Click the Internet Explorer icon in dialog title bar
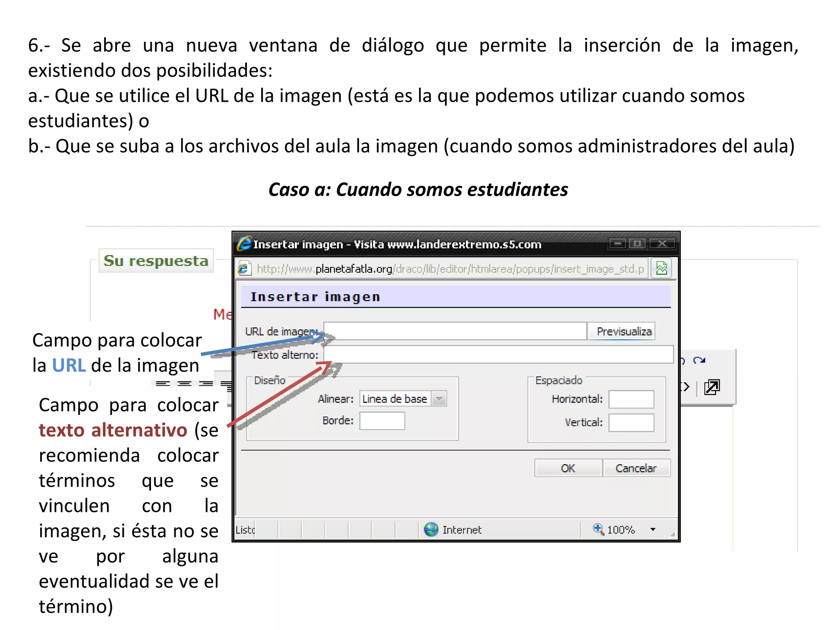 pos(244,244)
